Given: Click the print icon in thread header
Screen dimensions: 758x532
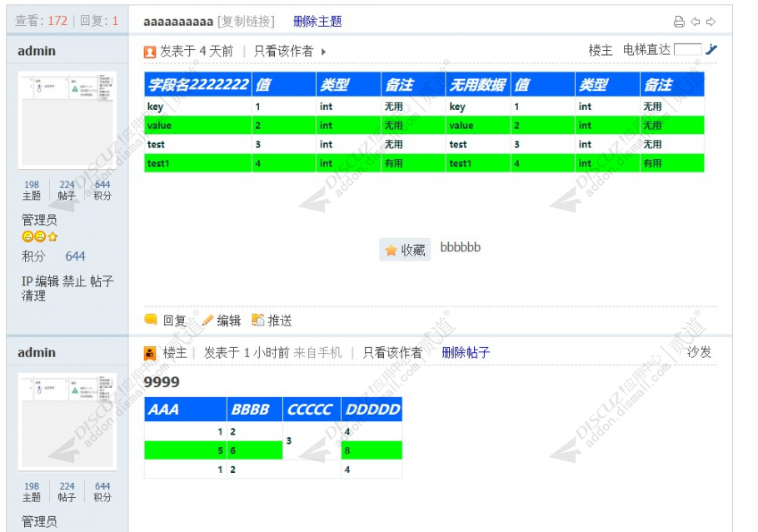Looking at the screenshot, I should click(679, 22).
